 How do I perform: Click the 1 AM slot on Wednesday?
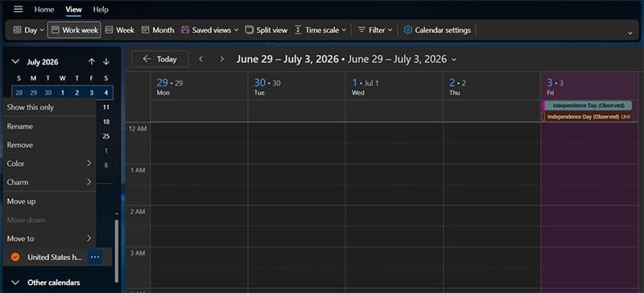coord(394,174)
